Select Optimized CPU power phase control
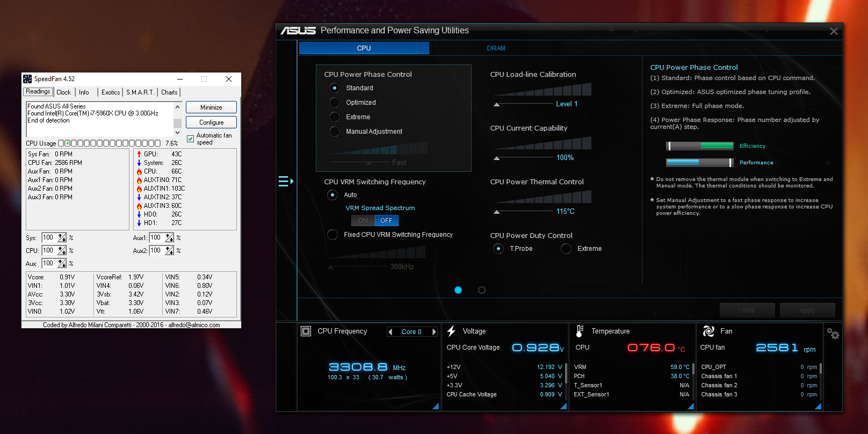Image resolution: width=868 pixels, height=434 pixels. pos(335,103)
